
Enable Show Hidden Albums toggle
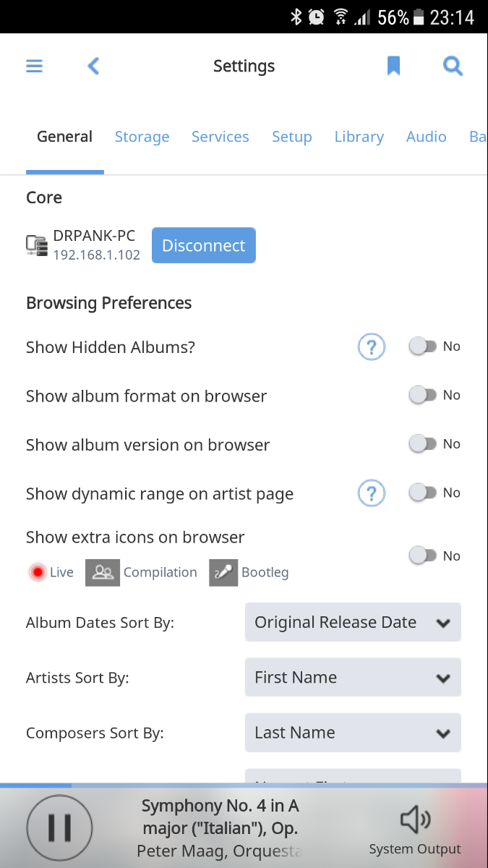pyautogui.click(x=423, y=346)
